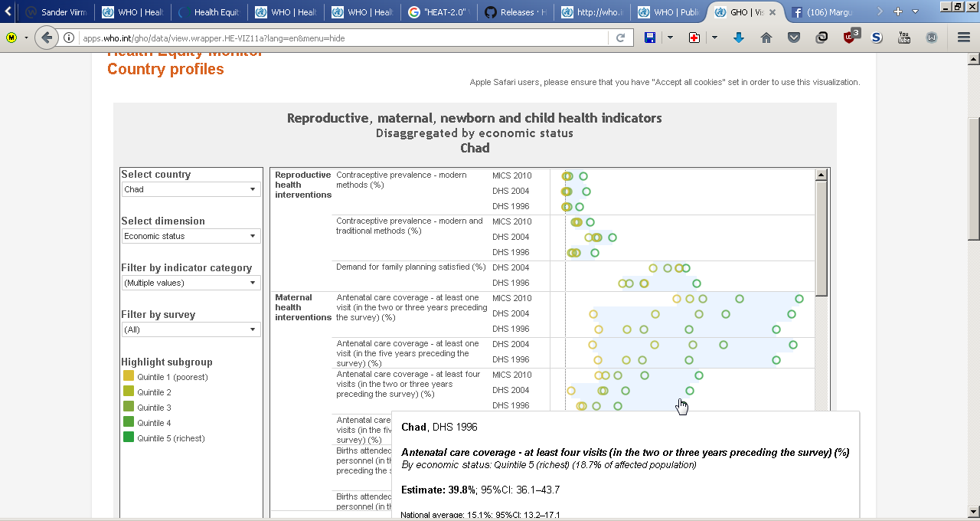Image resolution: width=980 pixels, height=521 pixels.
Task: Highlight the Quintile 3 color swatch
Action: pos(129,407)
